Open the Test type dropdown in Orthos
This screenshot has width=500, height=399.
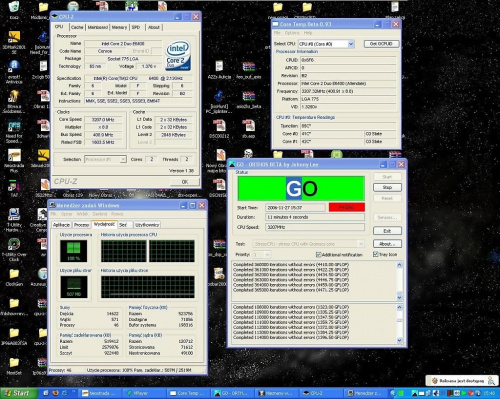pyautogui.click(x=360, y=244)
